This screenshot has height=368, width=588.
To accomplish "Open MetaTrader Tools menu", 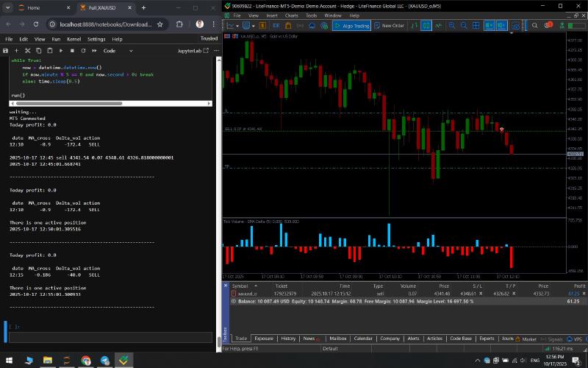I will tap(311, 15).
